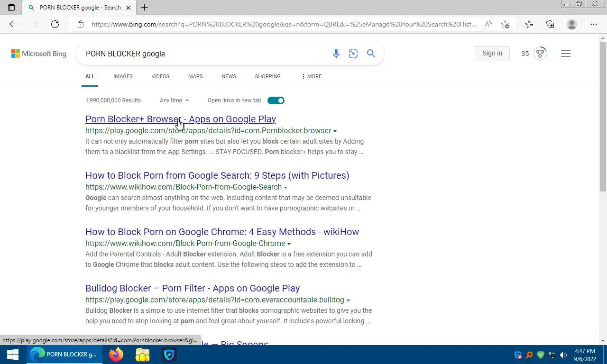This screenshot has width=607, height=364.
Task: Click the page vertical scrollbar thumb
Action: tap(603, 117)
